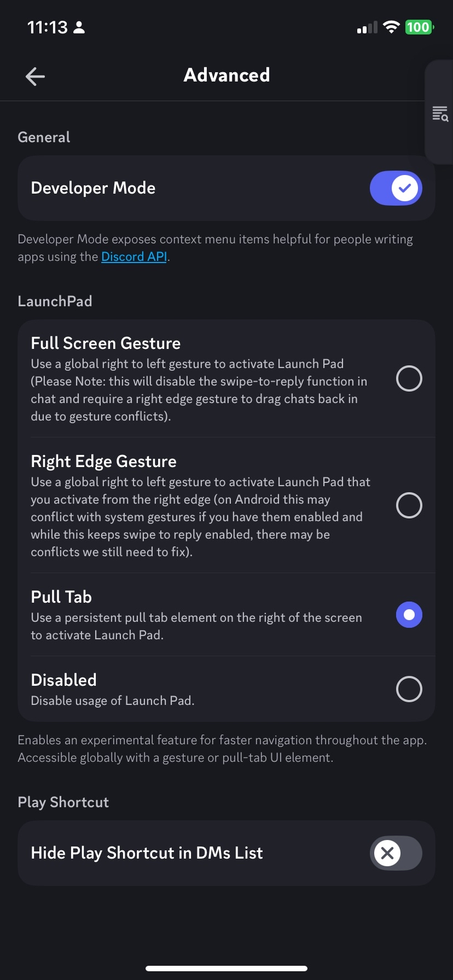Enable Hide Play Shortcut in DMs List
453x980 pixels.
(396, 853)
